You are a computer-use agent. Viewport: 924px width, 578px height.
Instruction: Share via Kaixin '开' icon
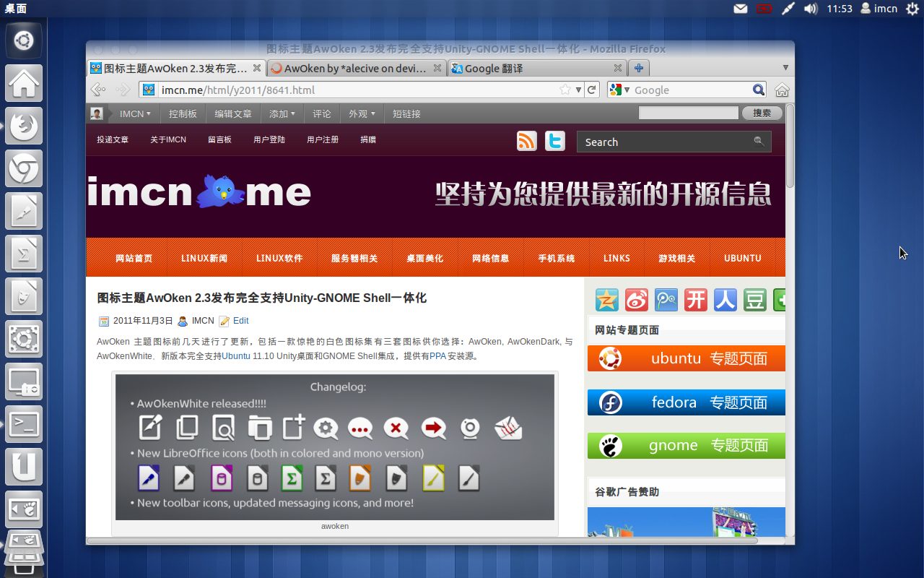696,300
